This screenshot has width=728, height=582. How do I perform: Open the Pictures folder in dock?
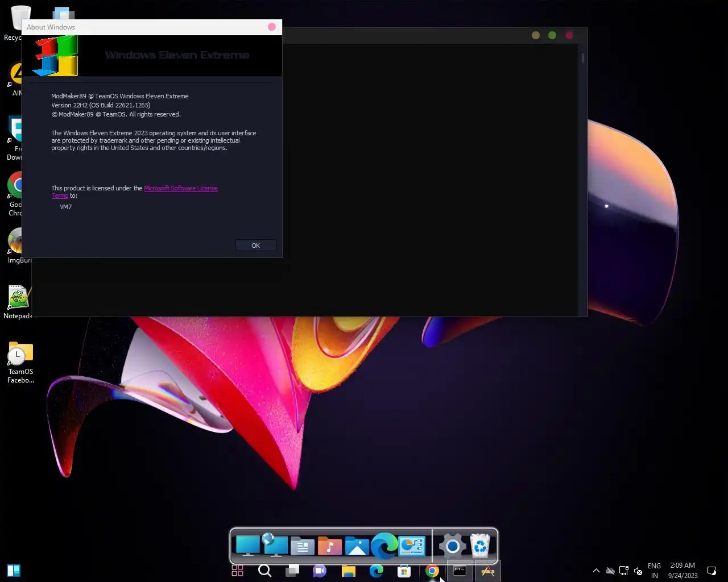point(357,546)
